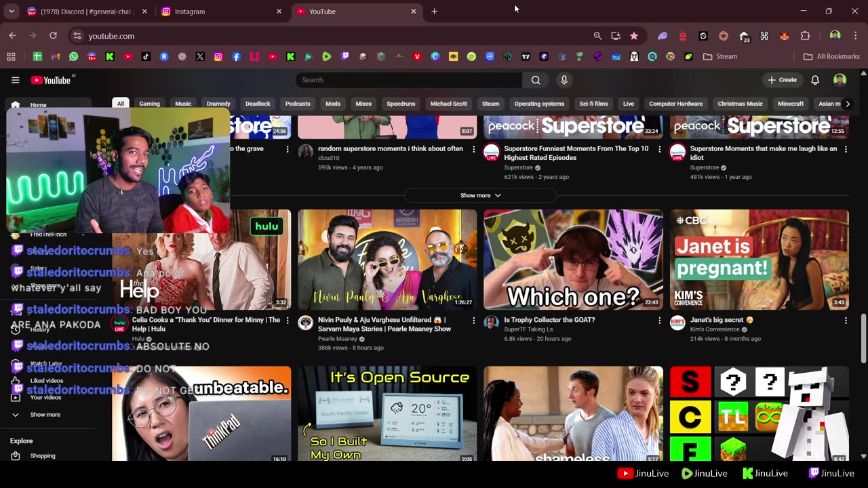
Task: Open the Stream bookmarks folder
Action: [720, 57]
